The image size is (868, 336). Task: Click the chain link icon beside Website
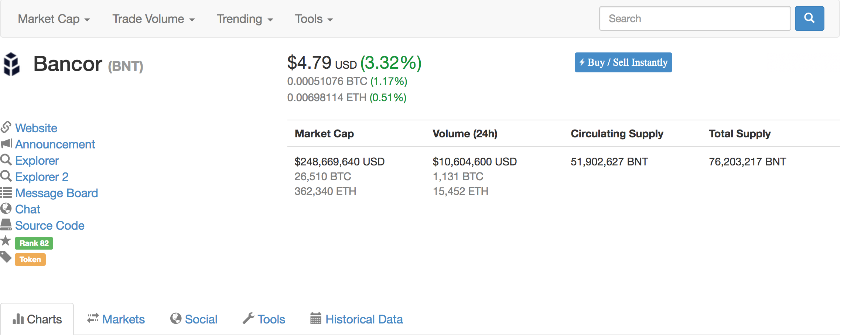pyautogui.click(x=6, y=127)
